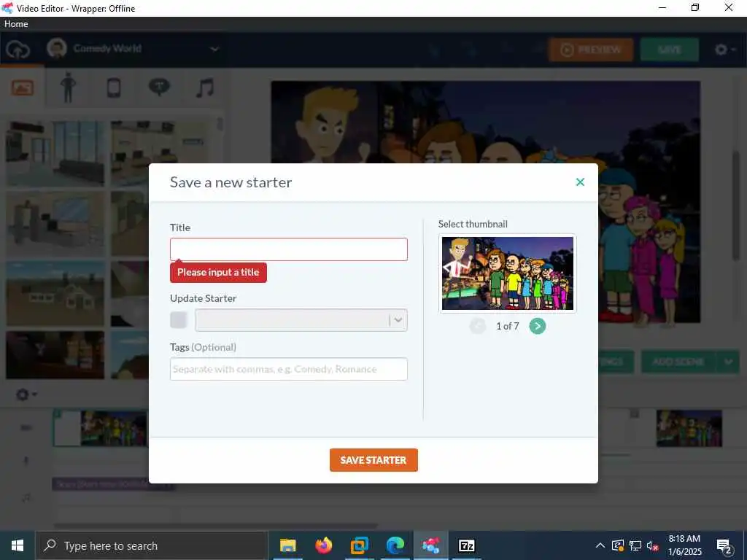Open the library settings gear below backgrounds
The width and height of the screenshot is (747, 560).
pyautogui.click(x=26, y=394)
